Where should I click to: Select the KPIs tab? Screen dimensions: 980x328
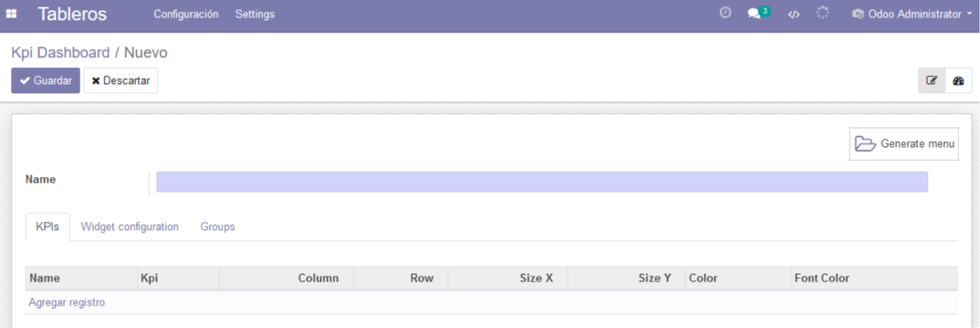pyautogui.click(x=47, y=227)
